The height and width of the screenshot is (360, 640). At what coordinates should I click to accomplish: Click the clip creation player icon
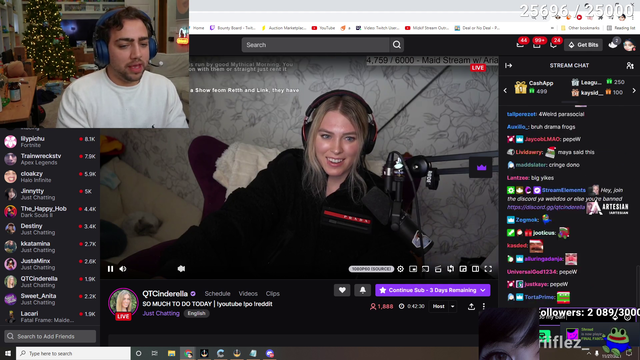pyautogui.click(x=438, y=269)
